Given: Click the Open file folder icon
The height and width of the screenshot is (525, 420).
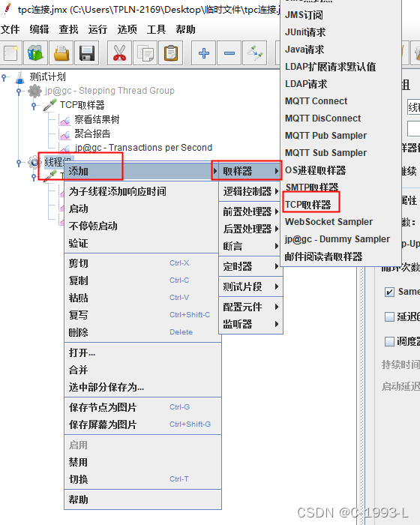Looking at the screenshot, I should point(61,53).
